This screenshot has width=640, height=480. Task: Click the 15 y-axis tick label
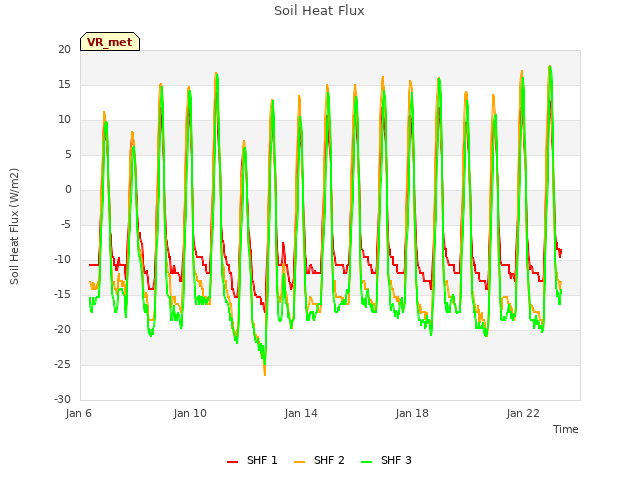click(64, 85)
